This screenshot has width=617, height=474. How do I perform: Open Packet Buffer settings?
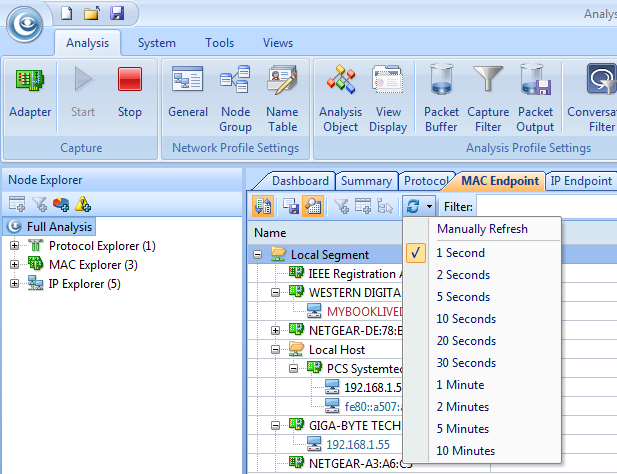(x=441, y=98)
